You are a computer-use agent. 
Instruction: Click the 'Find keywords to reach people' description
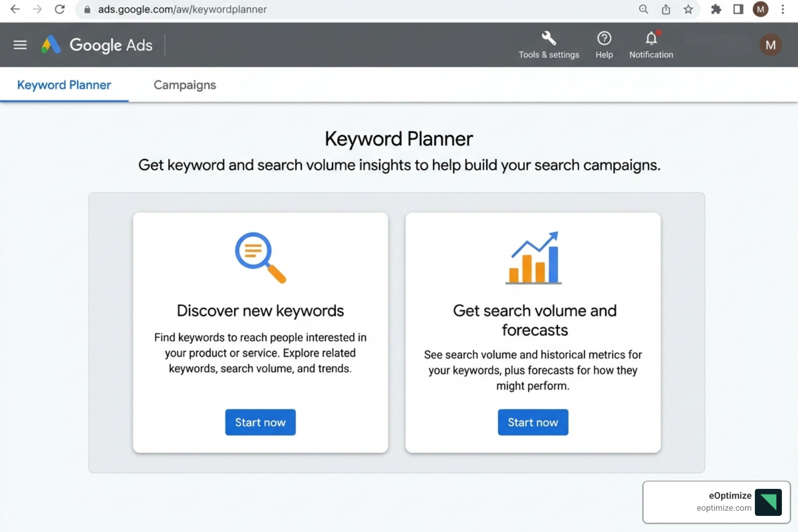click(x=260, y=353)
